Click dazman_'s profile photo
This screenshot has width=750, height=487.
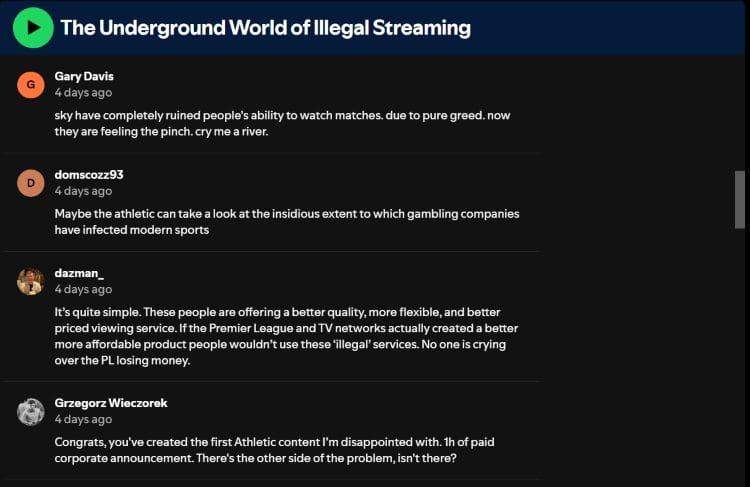[x=31, y=281]
